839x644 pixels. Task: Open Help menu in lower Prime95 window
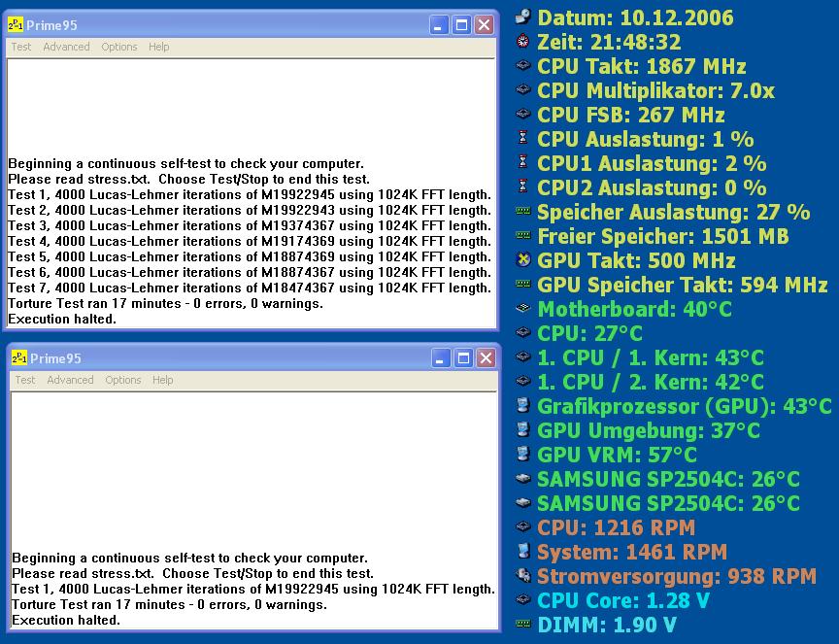tap(163, 380)
